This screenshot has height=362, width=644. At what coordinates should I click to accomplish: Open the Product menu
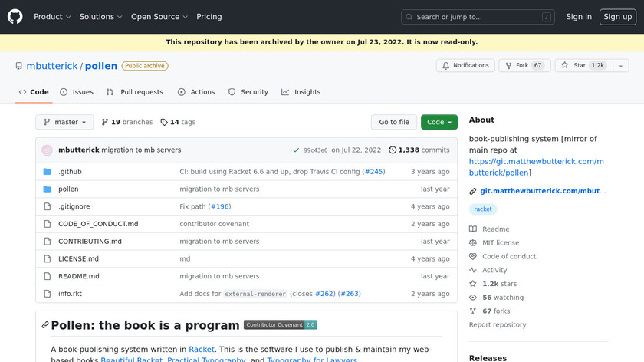pos(52,17)
